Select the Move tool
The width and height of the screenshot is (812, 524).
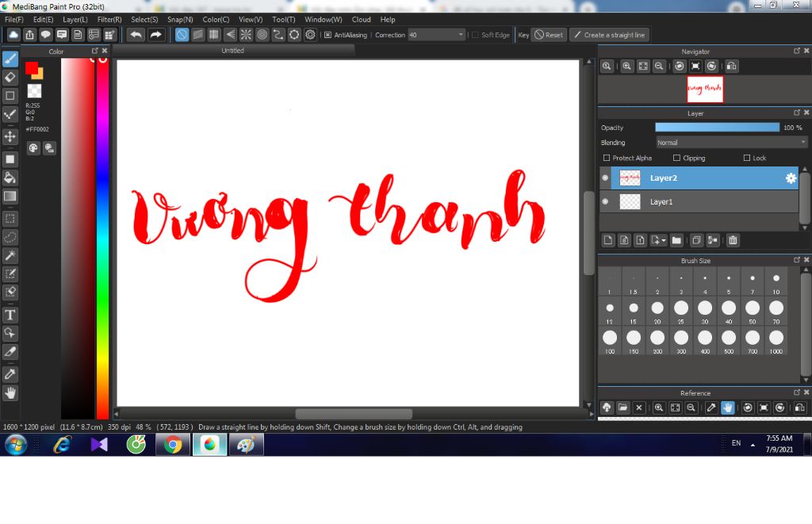click(10, 136)
